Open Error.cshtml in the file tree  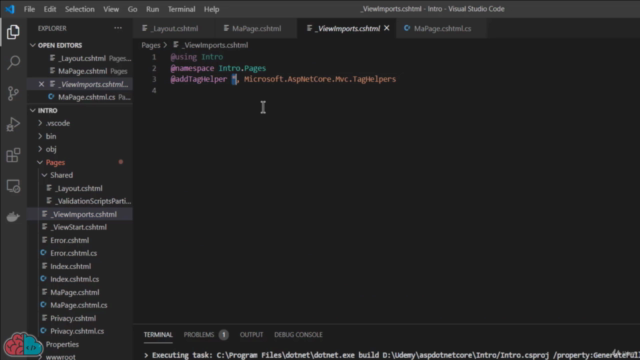tap(80, 240)
